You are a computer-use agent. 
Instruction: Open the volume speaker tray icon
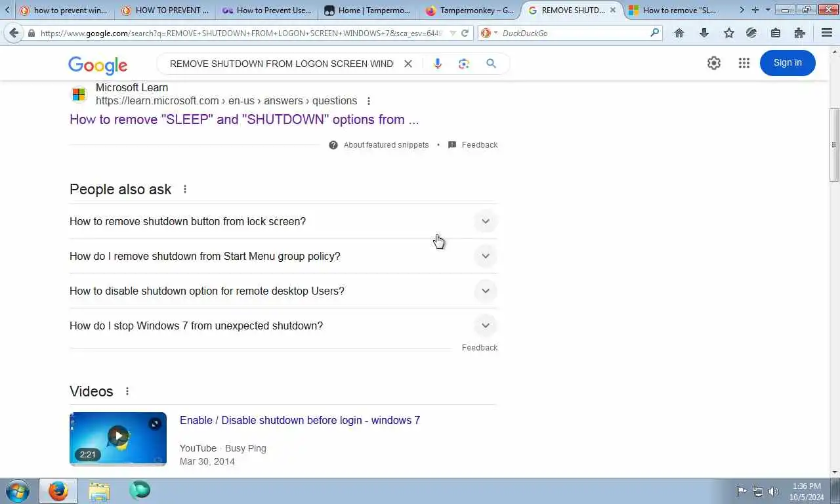[x=774, y=491]
